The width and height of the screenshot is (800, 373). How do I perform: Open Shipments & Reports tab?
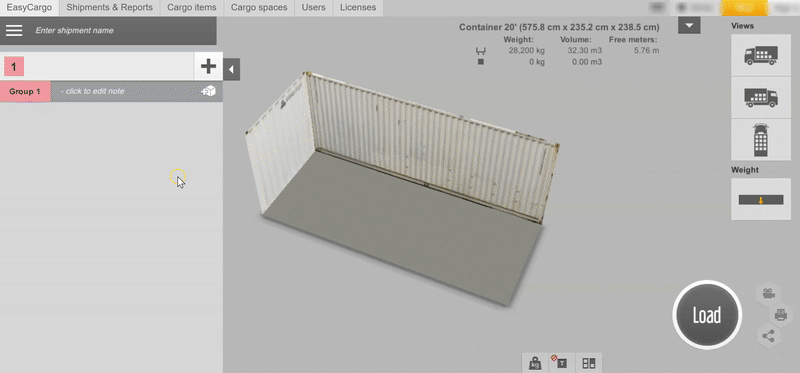click(110, 8)
